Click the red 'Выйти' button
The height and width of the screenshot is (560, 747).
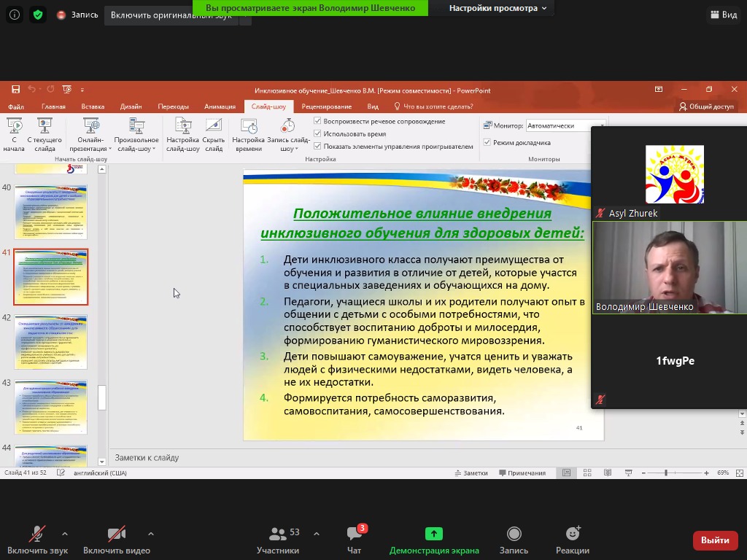pyautogui.click(x=715, y=540)
